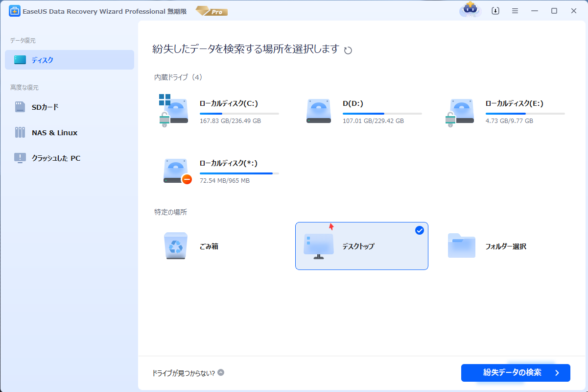Image resolution: width=588 pixels, height=392 pixels.
Task: Open the hamburger menu in title bar
Action: (515, 11)
